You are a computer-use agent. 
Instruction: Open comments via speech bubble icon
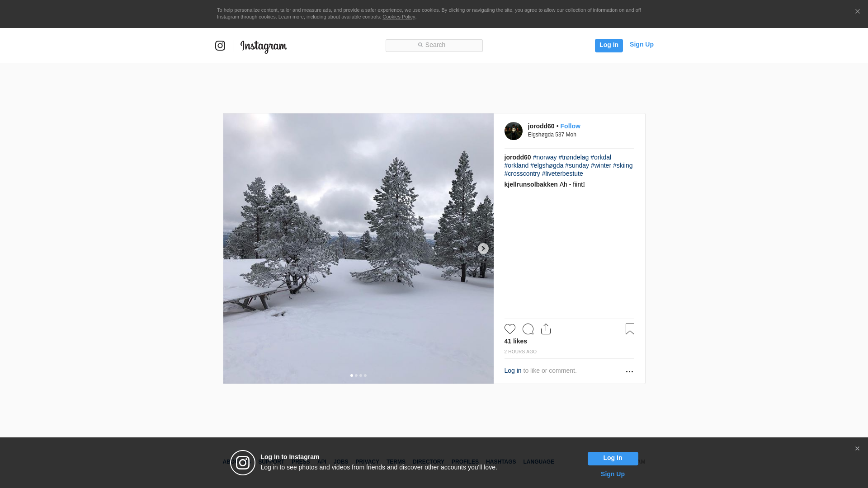pos(528,329)
